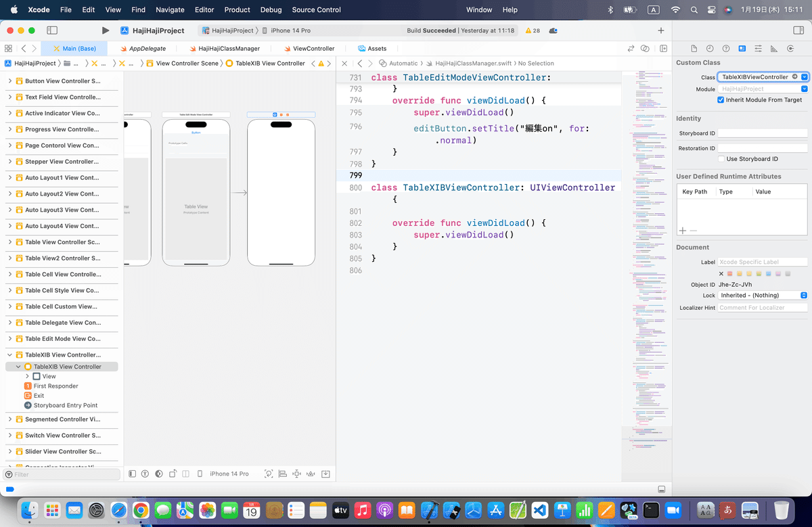This screenshot has width=812, height=527.
Task: Toggle the navigator sidebar panel
Action: point(52,30)
